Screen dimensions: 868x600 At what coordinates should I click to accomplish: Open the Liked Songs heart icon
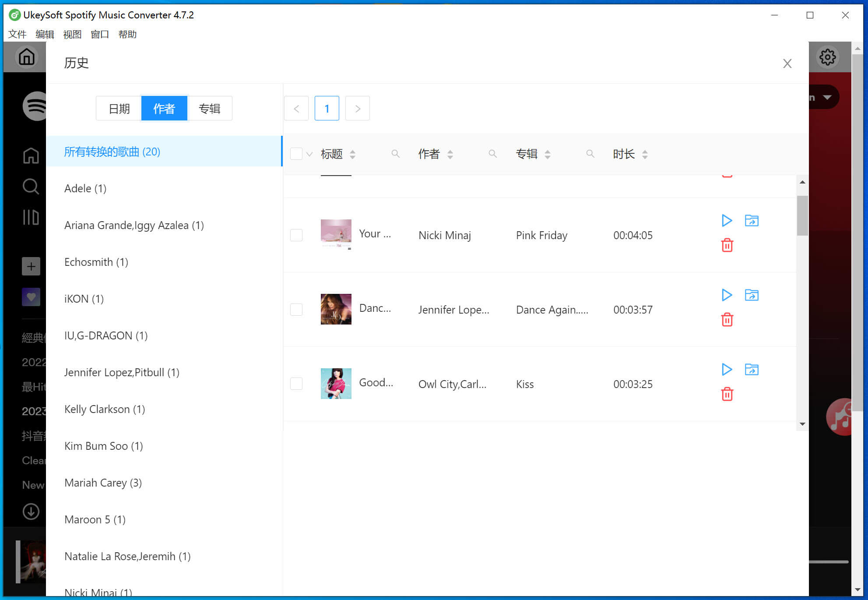31,297
